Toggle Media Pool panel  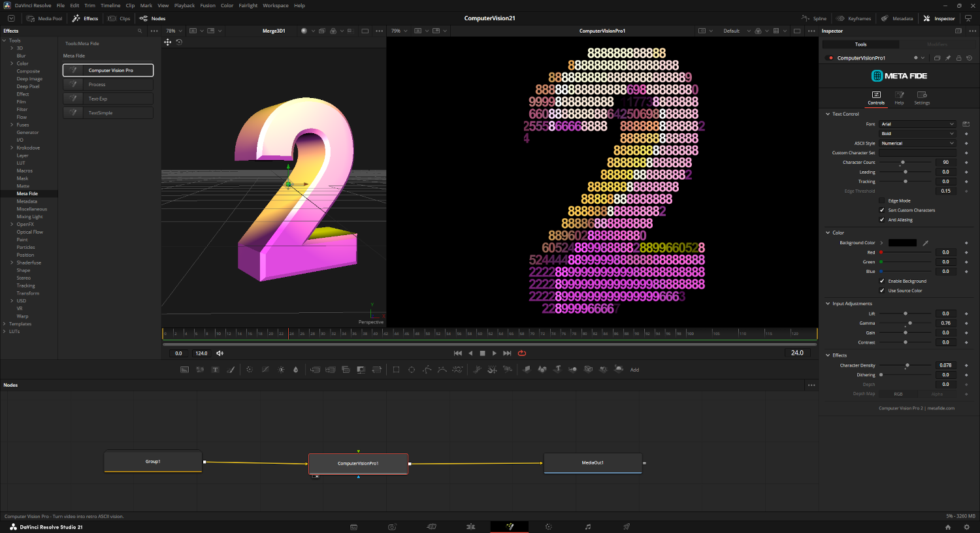coord(44,18)
